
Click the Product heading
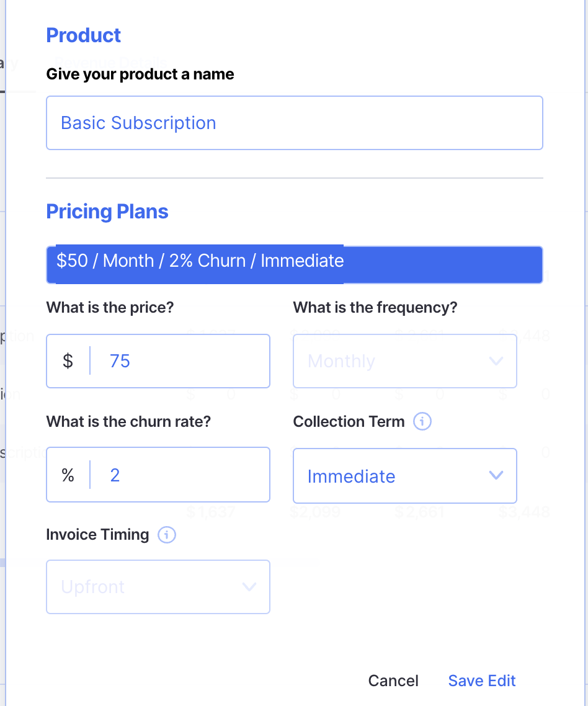[84, 35]
